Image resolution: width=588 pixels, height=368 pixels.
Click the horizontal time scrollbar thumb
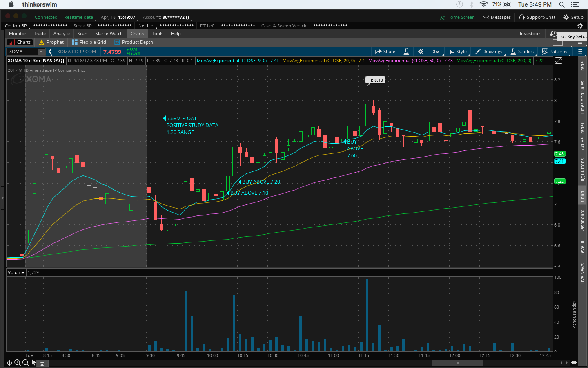tap(457, 363)
